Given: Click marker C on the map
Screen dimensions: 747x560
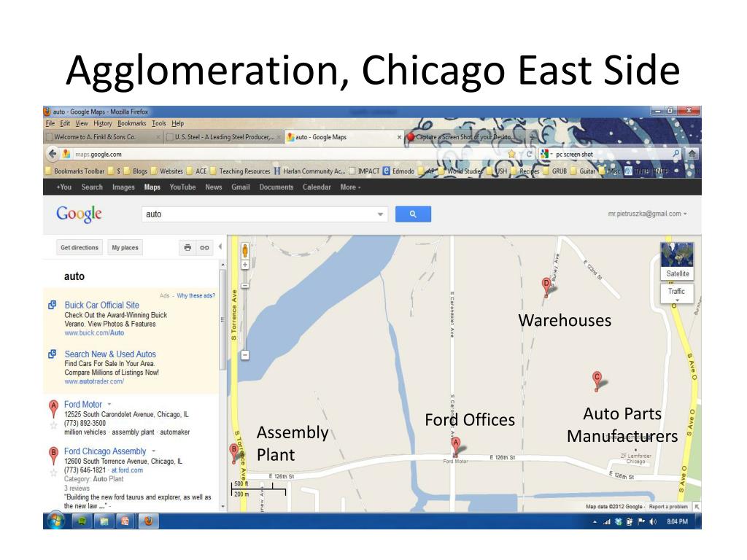Looking at the screenshot, I should 597,380.
